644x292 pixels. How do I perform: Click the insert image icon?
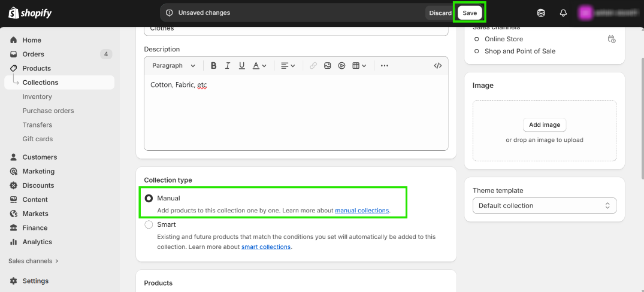click(327, 66)
